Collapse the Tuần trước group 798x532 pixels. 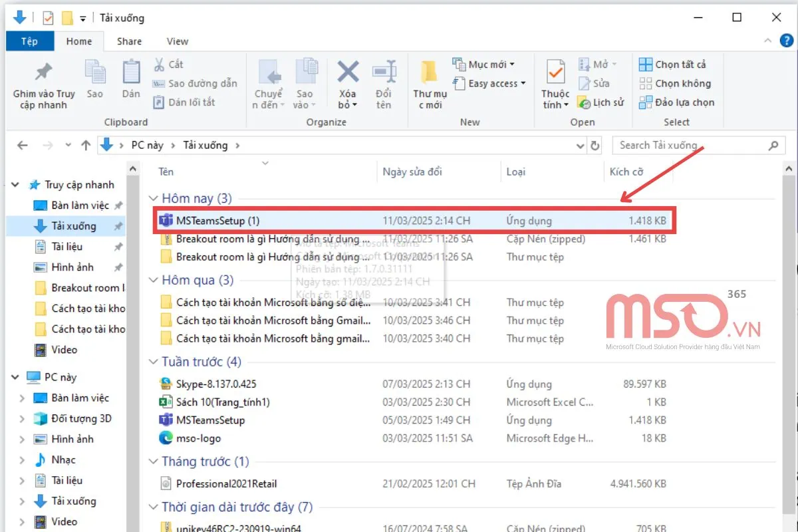[x=154, y=362]
